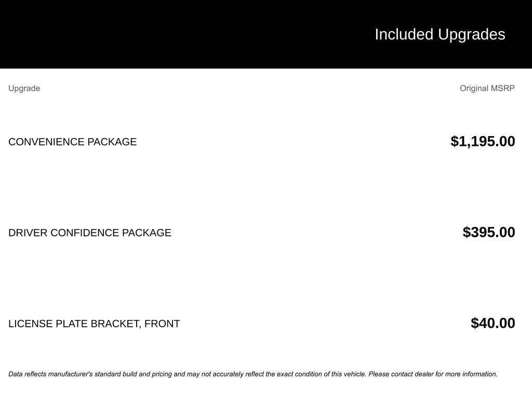Click the $1,195.00 price
This screenshot has height=399, width=532.
483,141
